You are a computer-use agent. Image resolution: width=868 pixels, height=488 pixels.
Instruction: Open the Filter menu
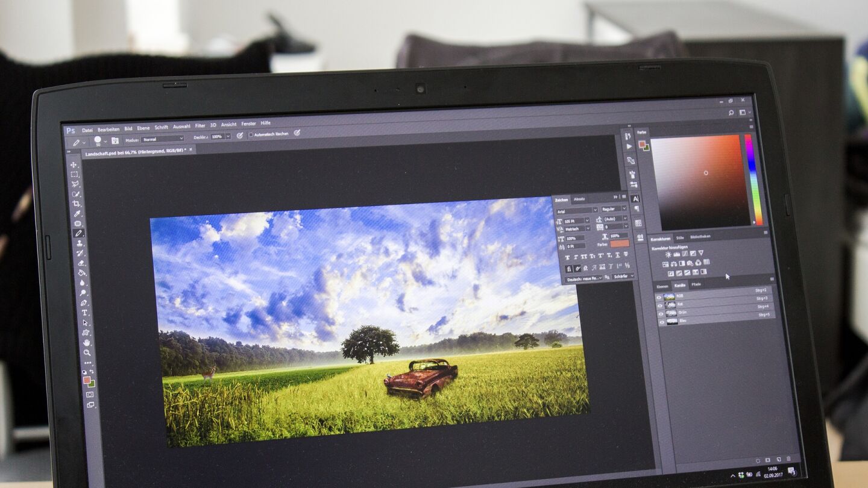200,125
